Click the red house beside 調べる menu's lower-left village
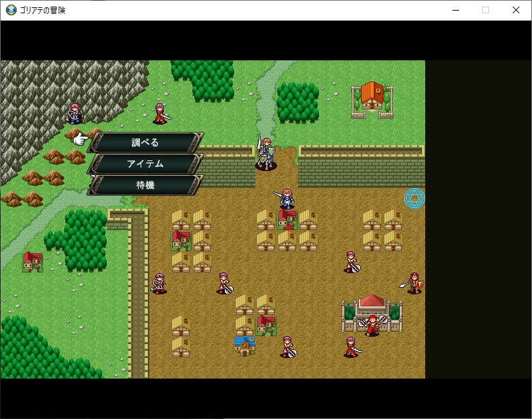 point(181,241)
